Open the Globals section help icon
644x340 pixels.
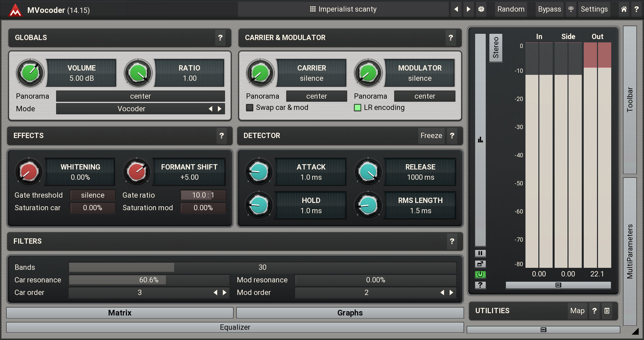click(x=220, y=38)
